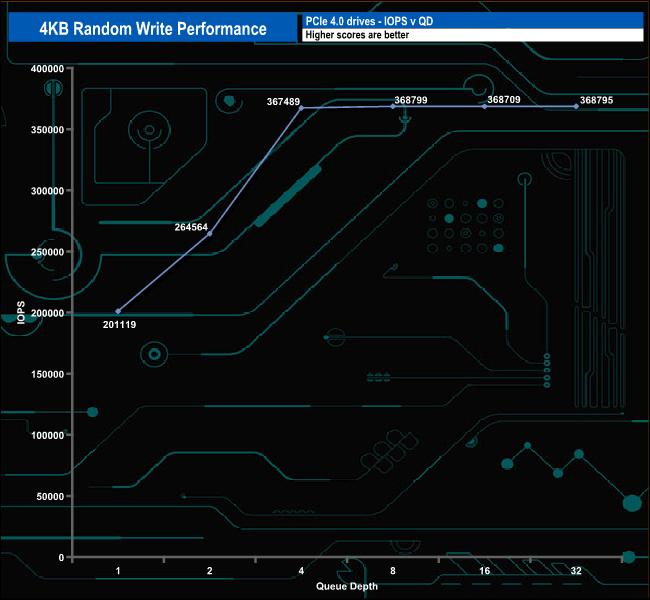This screenshot has width=650, height=600.
Task: Select the 367489 data point marker
Action: click(x=301, y=108)
